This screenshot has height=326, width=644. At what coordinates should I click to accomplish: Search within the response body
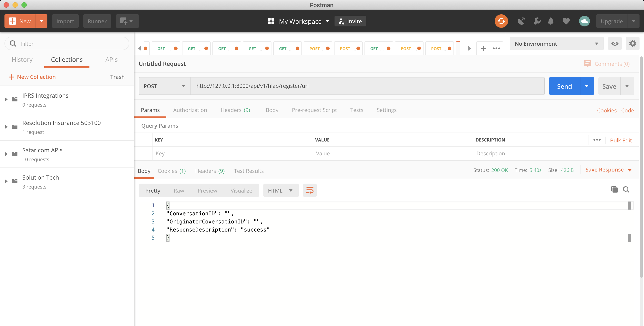pyautogui.click(x=626, y=190)
